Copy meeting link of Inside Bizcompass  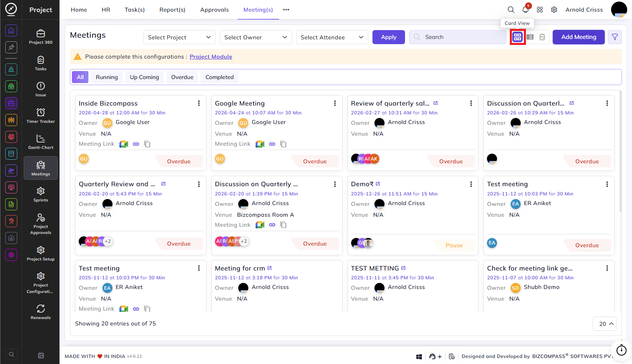147,144
